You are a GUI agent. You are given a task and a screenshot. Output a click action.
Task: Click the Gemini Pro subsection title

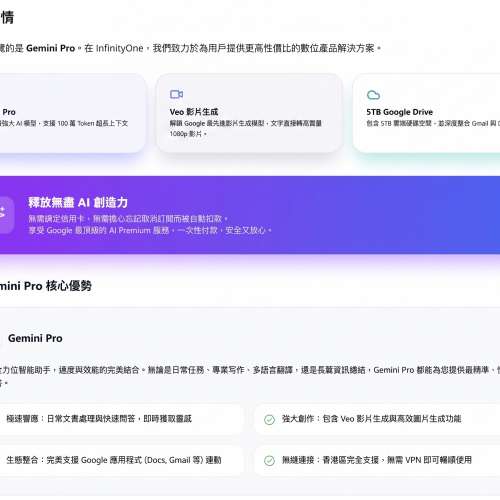pyautogui.click(x=35, y=338)
